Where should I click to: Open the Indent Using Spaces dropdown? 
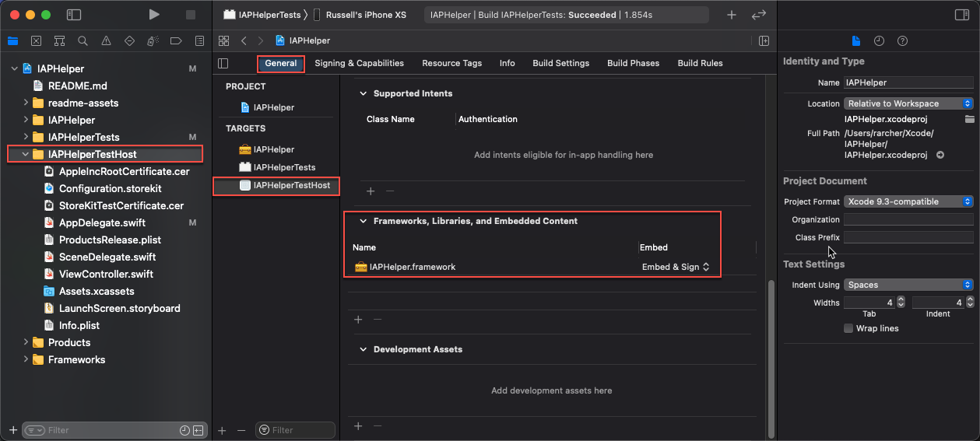coord(908,285)
